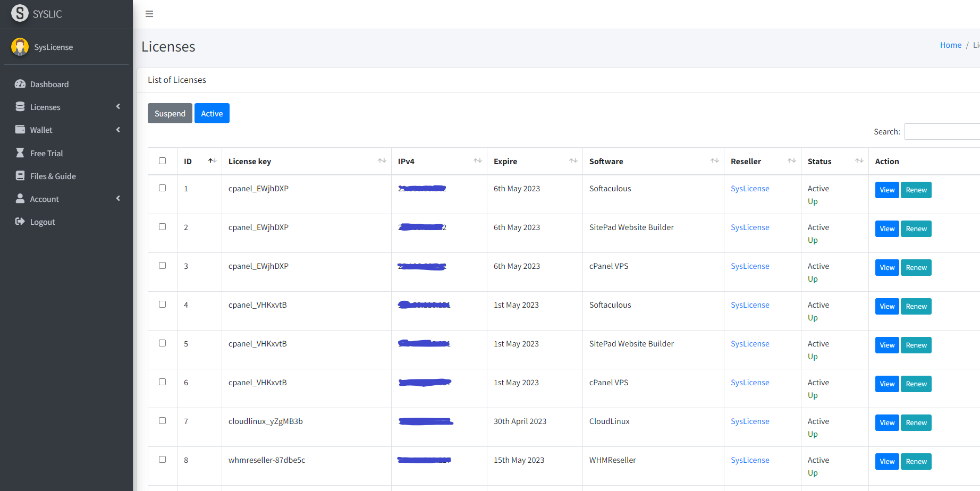Click into the Search input field
The image size is (980, 491).
pos(942,132)
